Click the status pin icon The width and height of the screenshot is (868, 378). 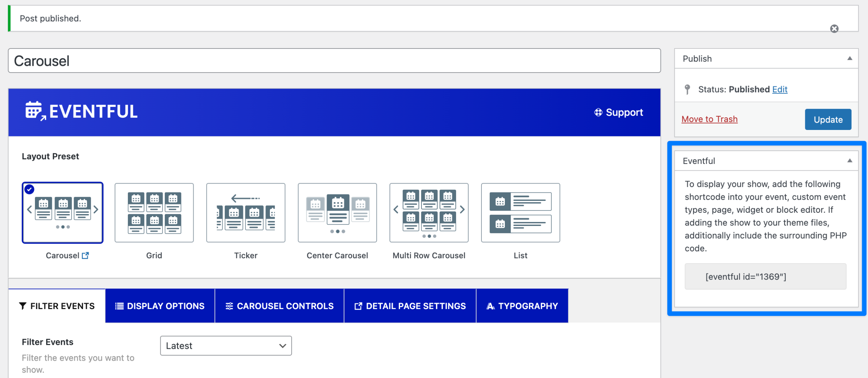[687, 89]
